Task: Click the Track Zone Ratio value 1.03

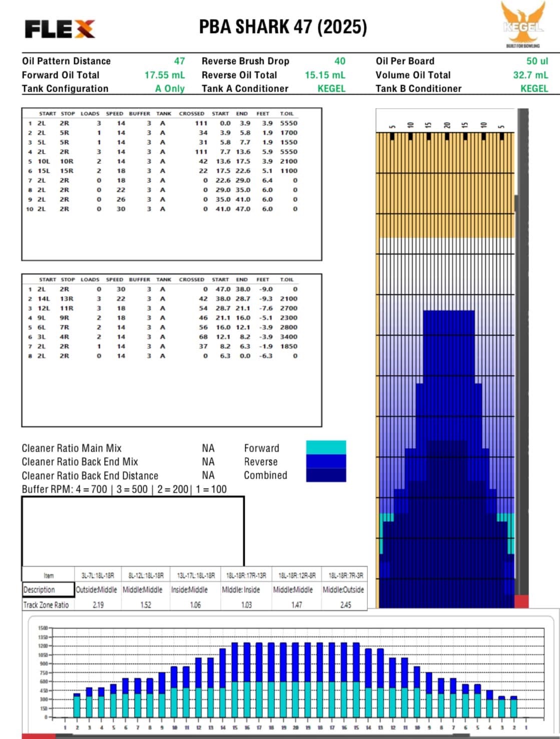Action: [x=246, y=605]
